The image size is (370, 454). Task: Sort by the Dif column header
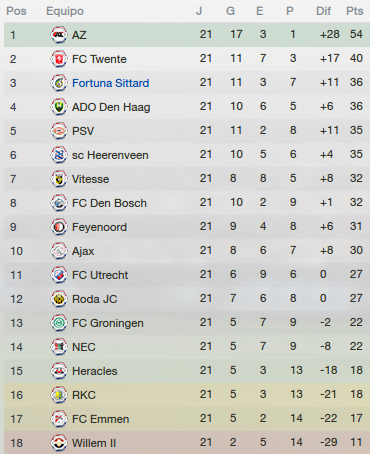[x=323, y=11]
